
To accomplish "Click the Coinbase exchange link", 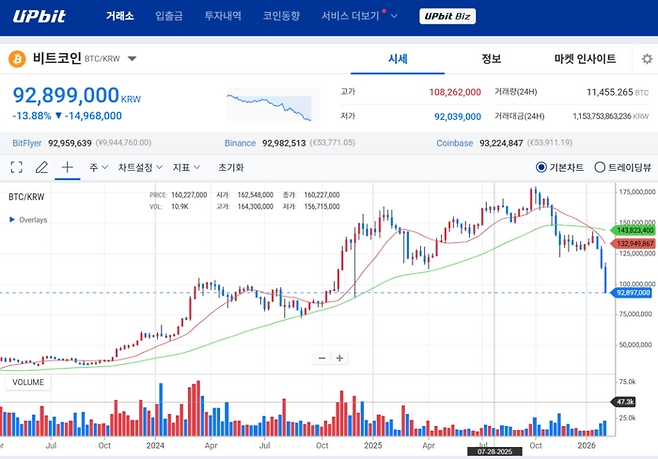I will [454, 143].
